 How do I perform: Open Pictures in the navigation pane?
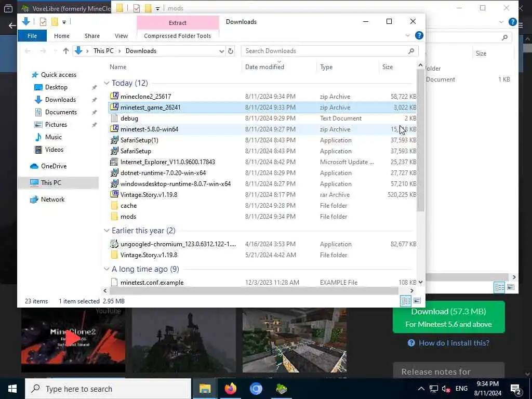point(56,125)
